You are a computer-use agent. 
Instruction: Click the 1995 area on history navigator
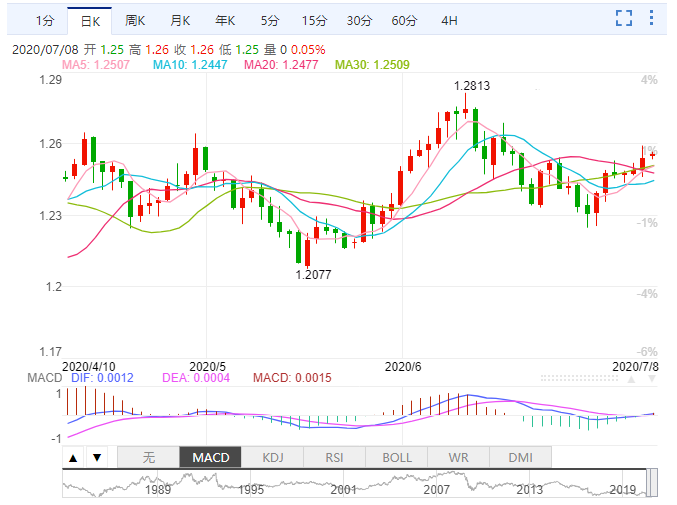pos(251,490)
